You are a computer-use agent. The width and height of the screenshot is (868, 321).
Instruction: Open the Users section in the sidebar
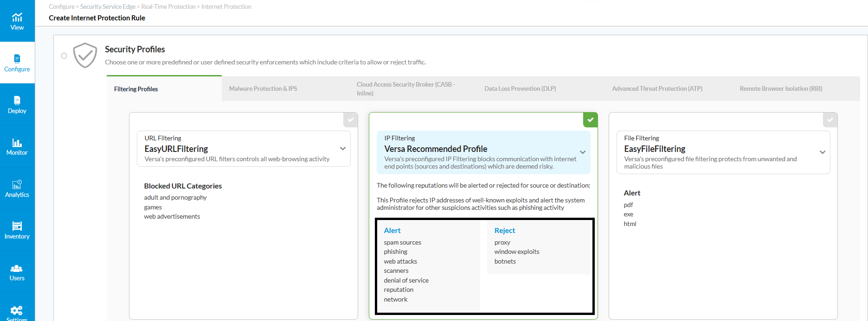pos(17,272)
